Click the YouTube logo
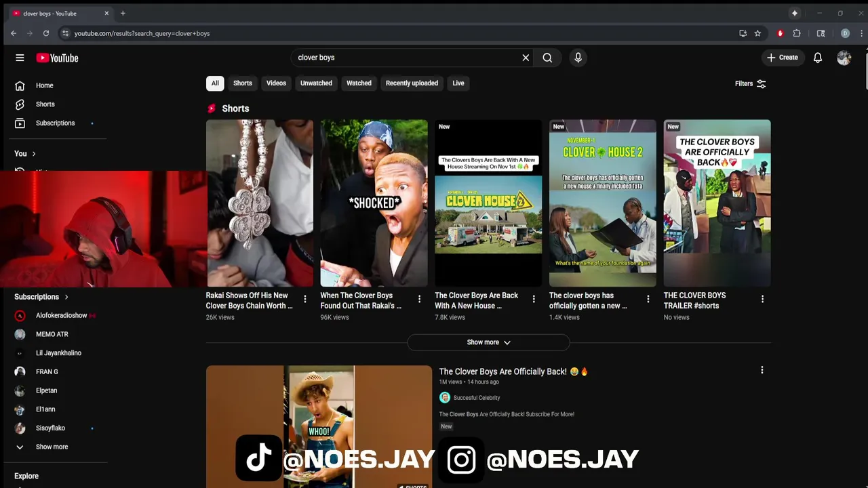The width and height of the screenshot is (868, 488). coord(57,58)
